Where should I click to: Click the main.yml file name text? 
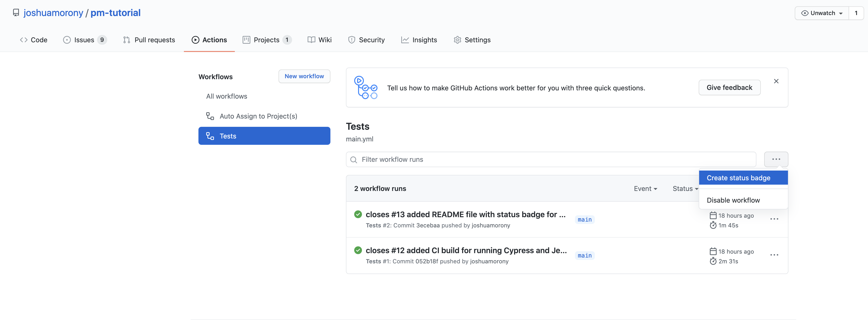click(x=360, y=139)
